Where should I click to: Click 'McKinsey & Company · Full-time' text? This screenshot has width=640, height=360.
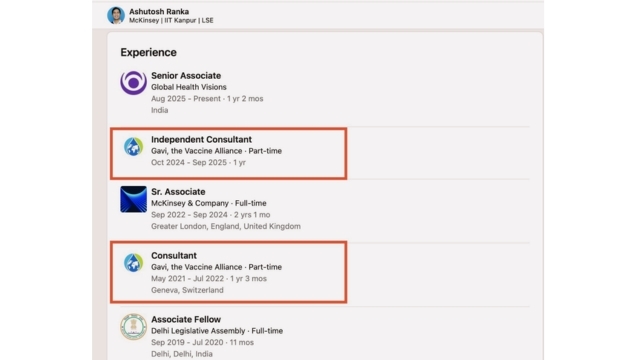pos(209,203)
